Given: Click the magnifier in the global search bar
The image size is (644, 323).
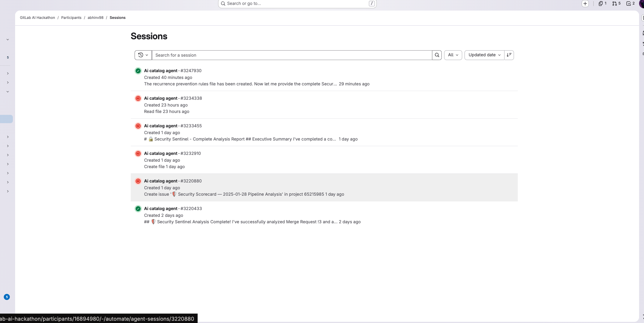Looking at the screenshot, I should point(223,3).
